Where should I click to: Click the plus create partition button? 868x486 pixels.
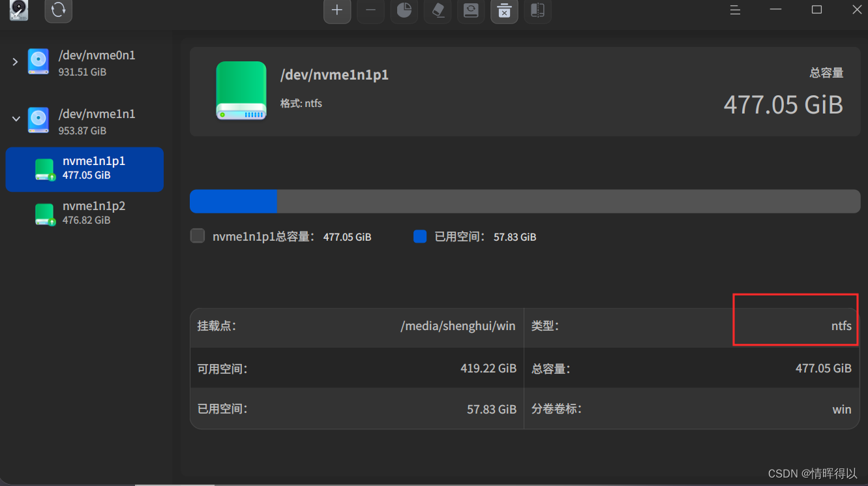[337, 10]
